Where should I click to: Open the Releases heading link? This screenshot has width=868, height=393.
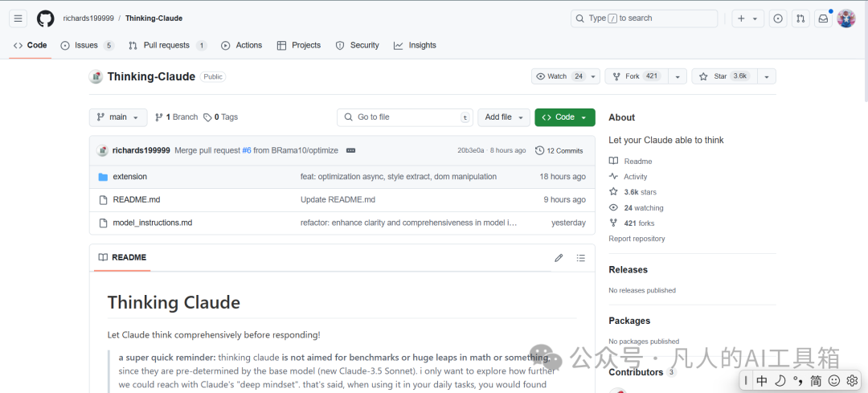pos(628,270)
